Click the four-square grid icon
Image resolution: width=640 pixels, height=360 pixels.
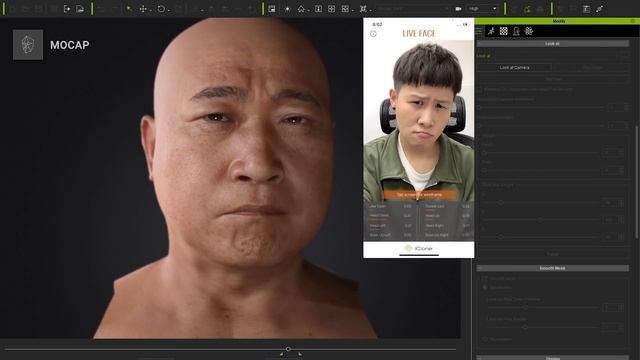pos(331,9)
